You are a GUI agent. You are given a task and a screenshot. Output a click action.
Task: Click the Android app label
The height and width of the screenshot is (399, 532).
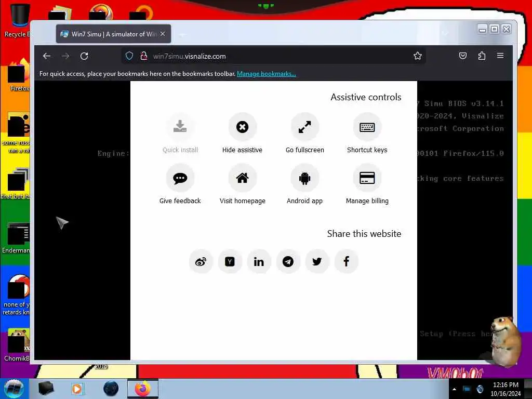pyautogui.click(x=304, y=201)
